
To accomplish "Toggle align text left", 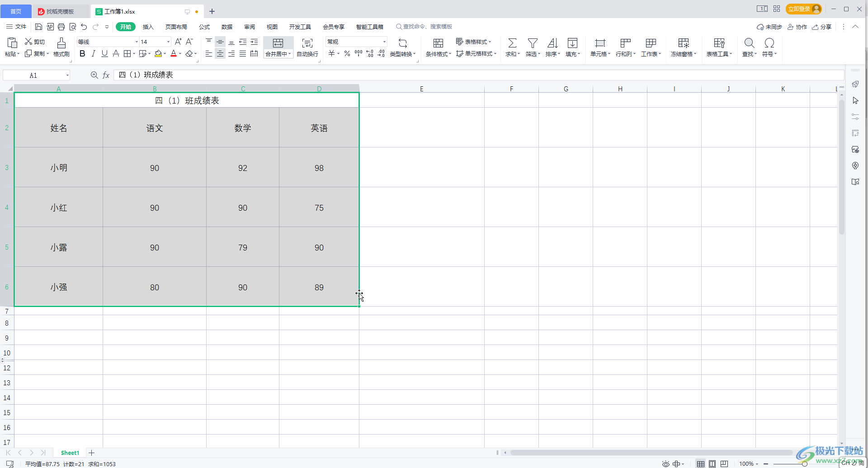I will click(x=208, y=54).
